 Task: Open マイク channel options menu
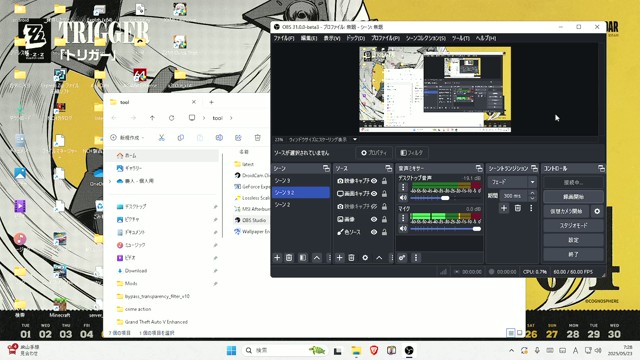point(403,218)
